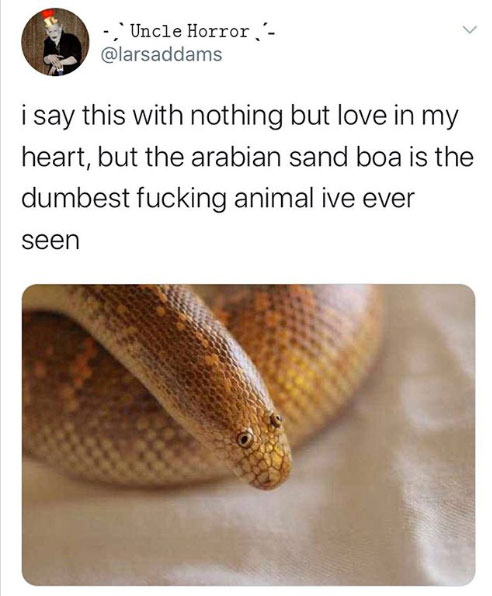Click the snake's right eye
Image resolution: width=492 pixels, height=596 pixels.
(x=276, y=420)
